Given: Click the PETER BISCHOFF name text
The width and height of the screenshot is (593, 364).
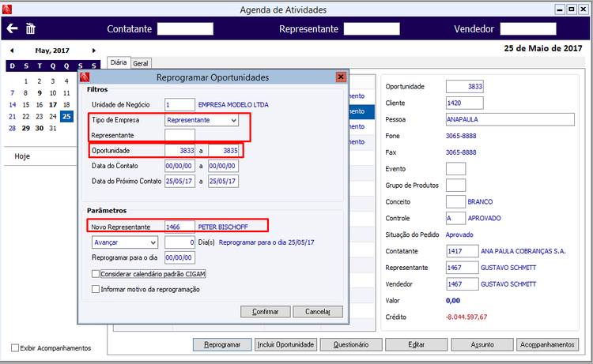Looking at the screenshot, I should [x=223, y=227].
